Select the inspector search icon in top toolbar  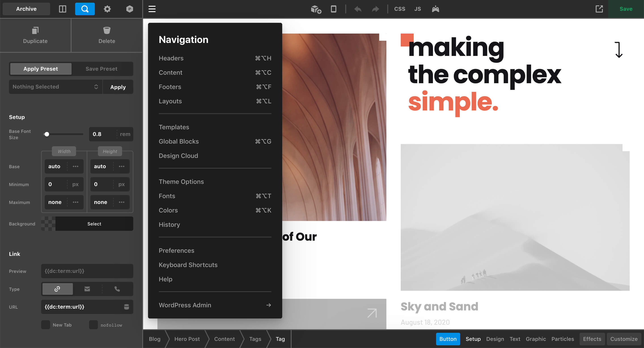click(x=85, y=9)
